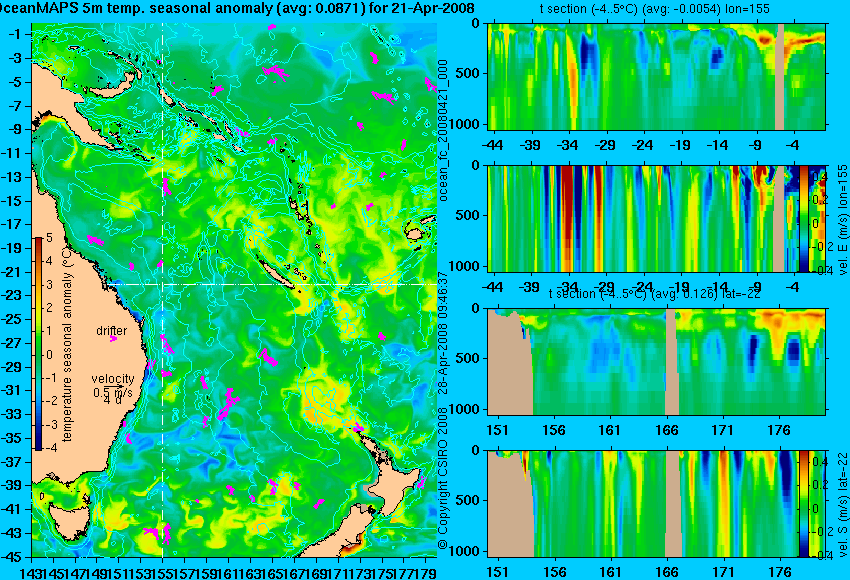This screenshot has height=580, width=850.
Task: Click the 't section' title with lat=-22
Action: click(655, 294)
